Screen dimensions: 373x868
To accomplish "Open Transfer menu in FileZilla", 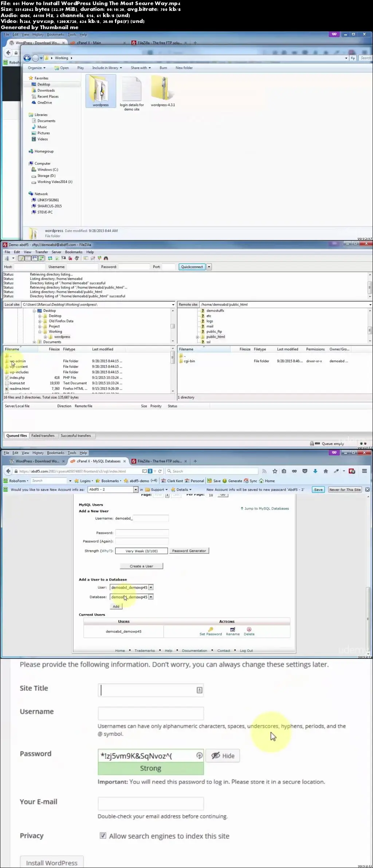I will coord(42,252).
